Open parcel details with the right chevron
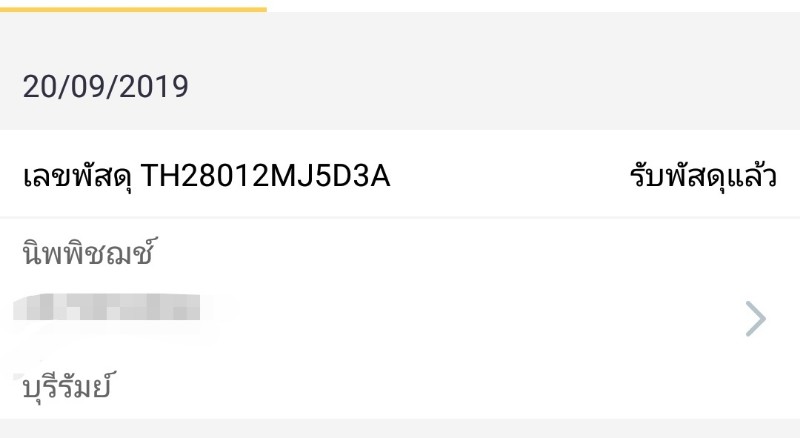 pyautogui.click(x=756, y=319)
